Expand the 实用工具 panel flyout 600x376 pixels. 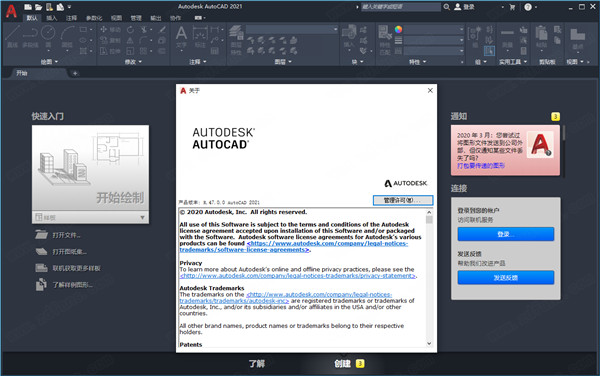513,62
